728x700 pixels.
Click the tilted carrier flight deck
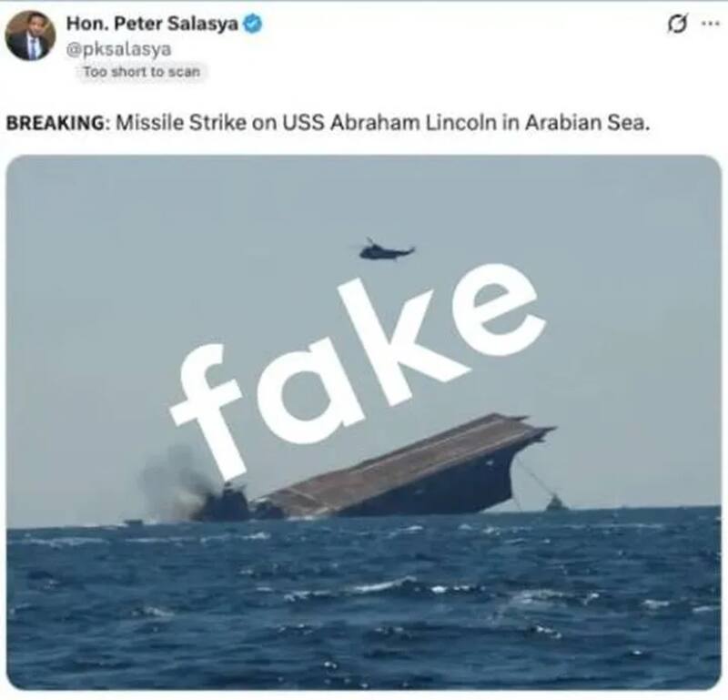tap(409, 464)
